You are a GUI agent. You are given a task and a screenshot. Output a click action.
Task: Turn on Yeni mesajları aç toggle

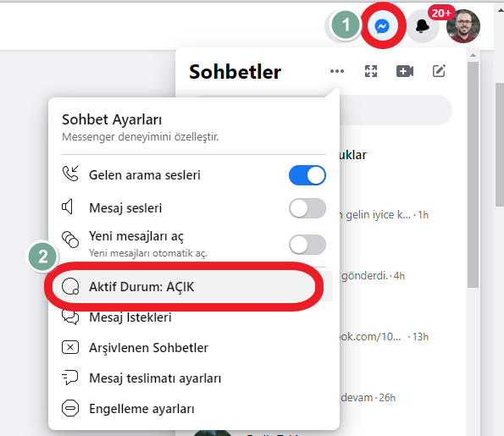click(307, 245)
